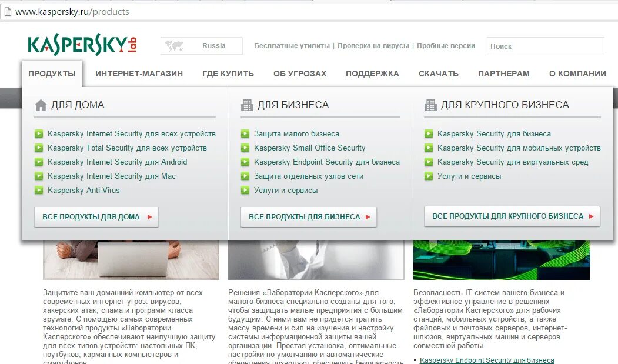Click green arrow icon beside Kaspersky Security для бизнеса
Image resolution: width=618 pixels, height=364 pixels.
[x=429, y=133]
